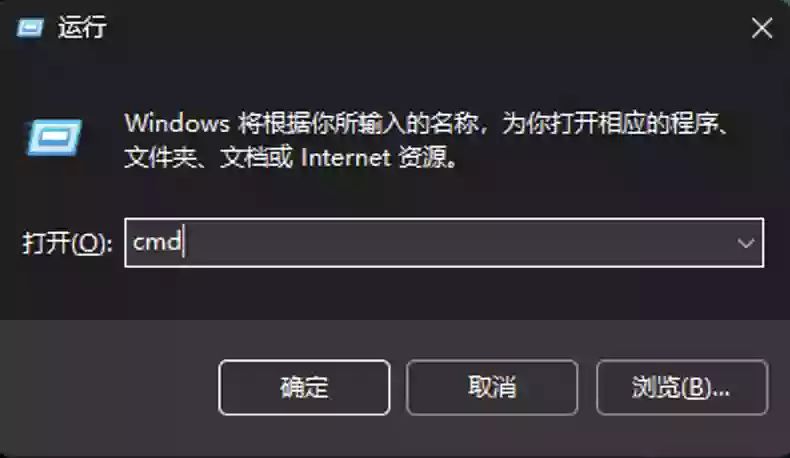Click the word Windows in the description

coord(177,123)
